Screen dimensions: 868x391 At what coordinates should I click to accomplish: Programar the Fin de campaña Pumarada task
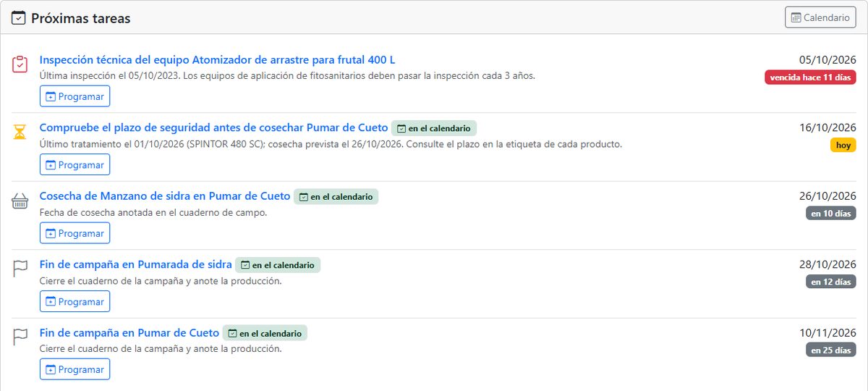pos(75,301)
